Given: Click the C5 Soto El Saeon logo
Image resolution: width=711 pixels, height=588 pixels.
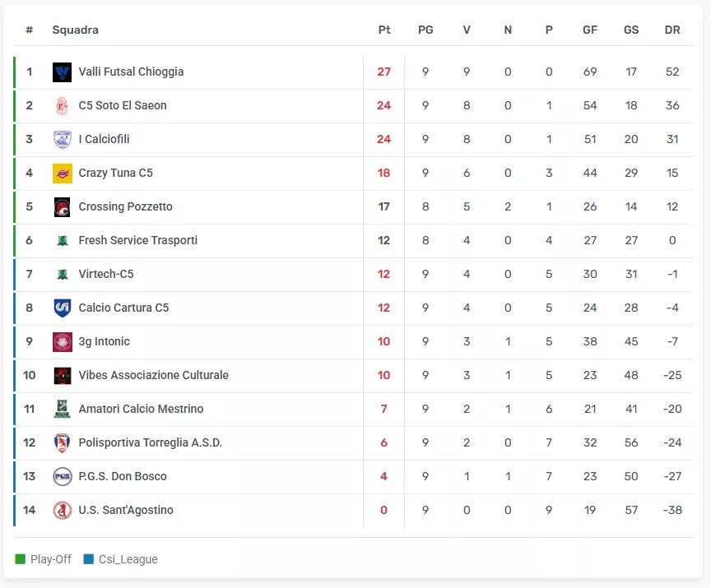Looking at the screenshot, I should [x=63, y=106].
